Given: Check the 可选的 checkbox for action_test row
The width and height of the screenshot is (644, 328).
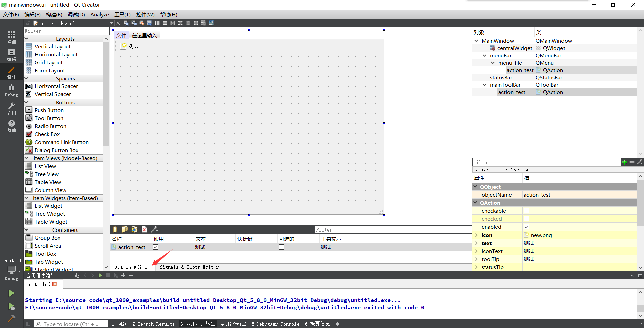Looking at the screenshot, I should (281, 247).
